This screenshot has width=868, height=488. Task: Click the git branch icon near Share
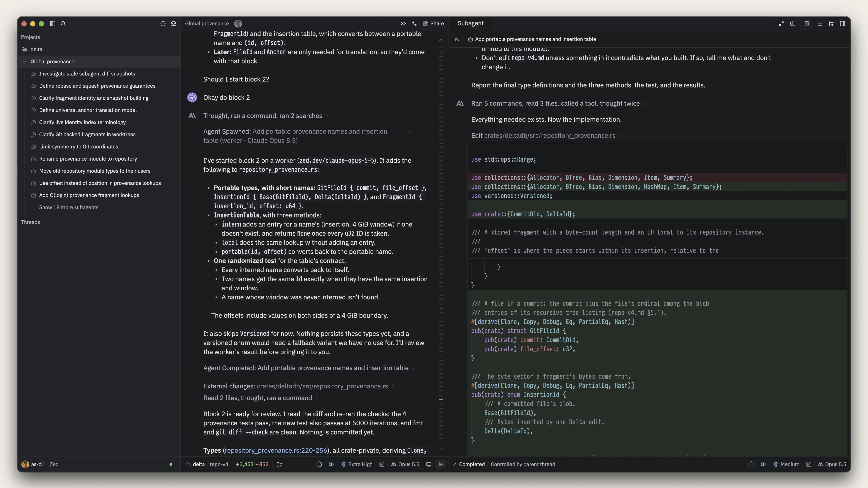(414, 24)
